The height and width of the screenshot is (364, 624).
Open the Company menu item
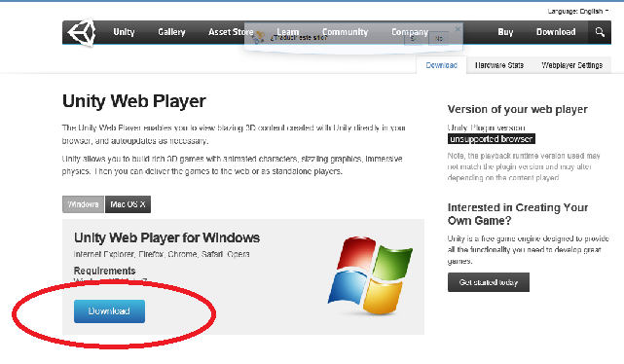(x=410, y=32)
